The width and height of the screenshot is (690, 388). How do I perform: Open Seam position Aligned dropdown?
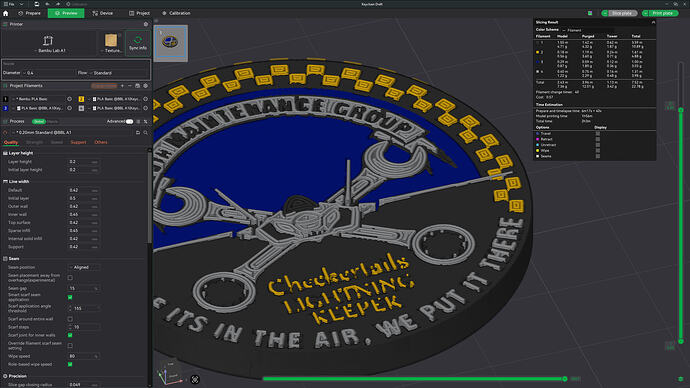point(84,267)
